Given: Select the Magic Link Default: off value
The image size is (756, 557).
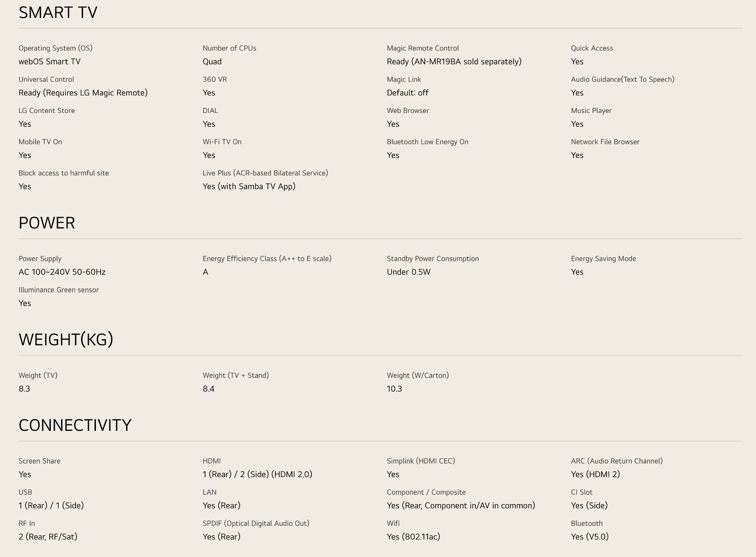Looking at the screenshot, I should [407, 93].
